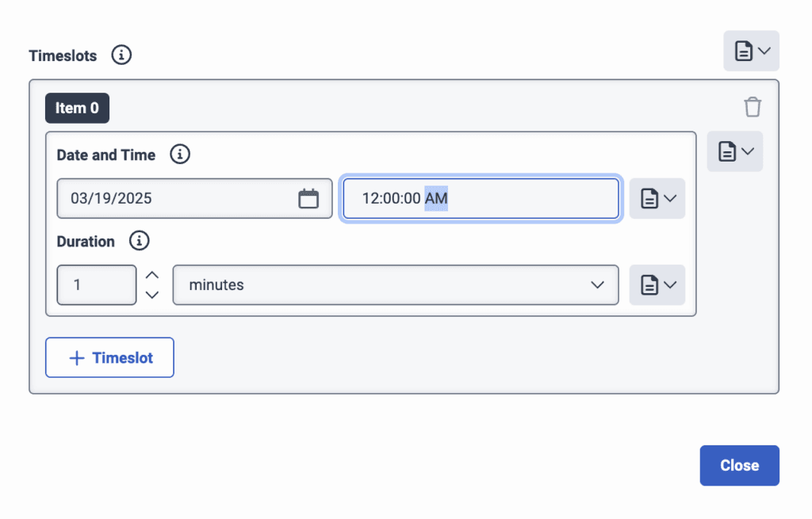Click the info icon next to Duration
Image resolution: width=812 pixels, height=519 pixels.
pyautogui.click(x=140, y=241)
